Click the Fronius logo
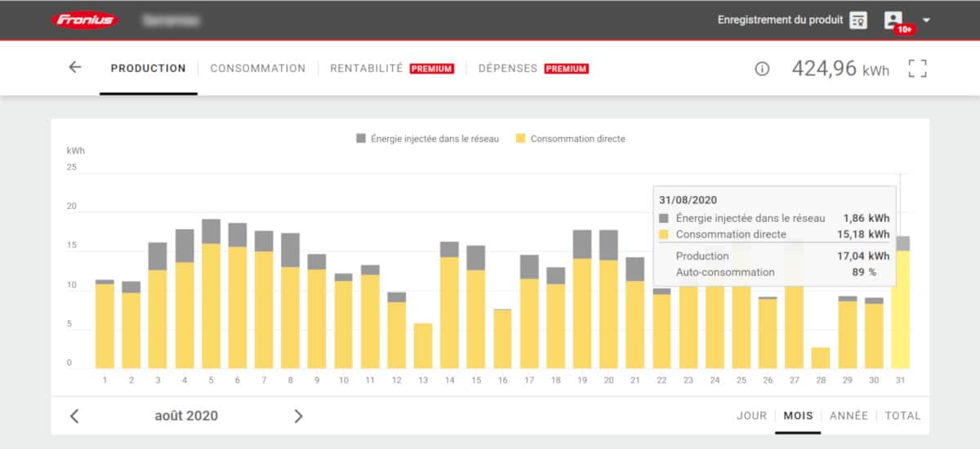Image resolution: width=980 pixels, height=449 pixels. coord(85,20)
